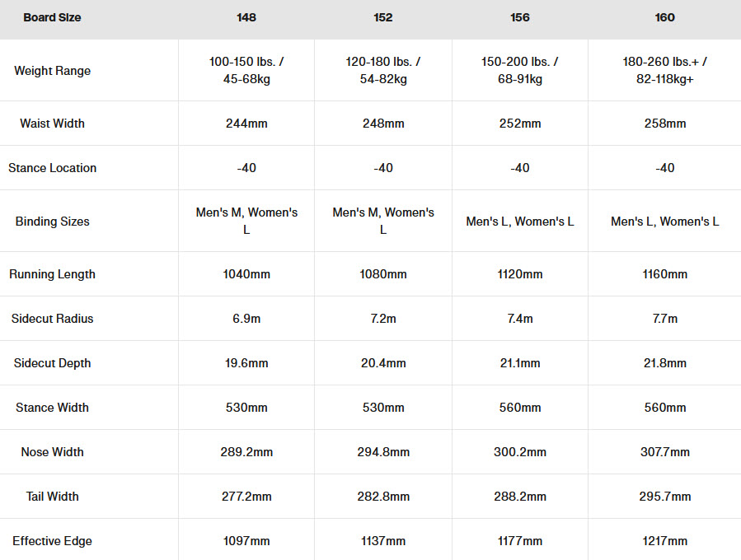Click the Stance Location row label
Screen dimensions: 741x560
(x=52, y=168)
